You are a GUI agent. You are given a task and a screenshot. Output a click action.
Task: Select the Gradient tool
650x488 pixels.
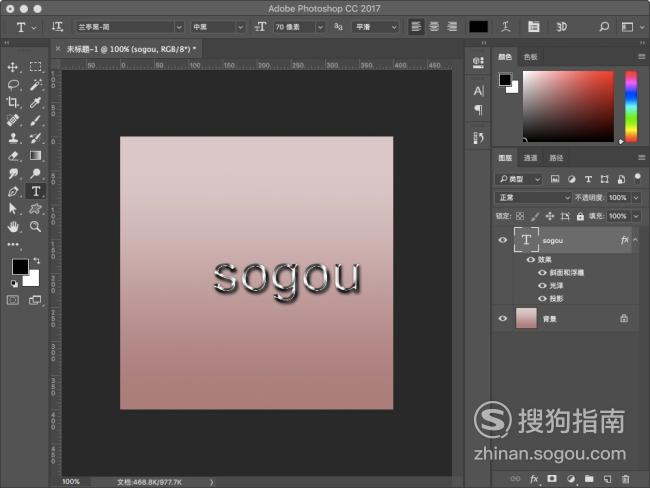point(35,155)
